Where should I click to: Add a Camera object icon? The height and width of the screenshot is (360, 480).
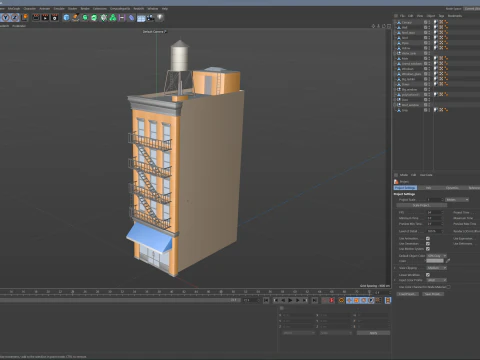pos(151,17)
